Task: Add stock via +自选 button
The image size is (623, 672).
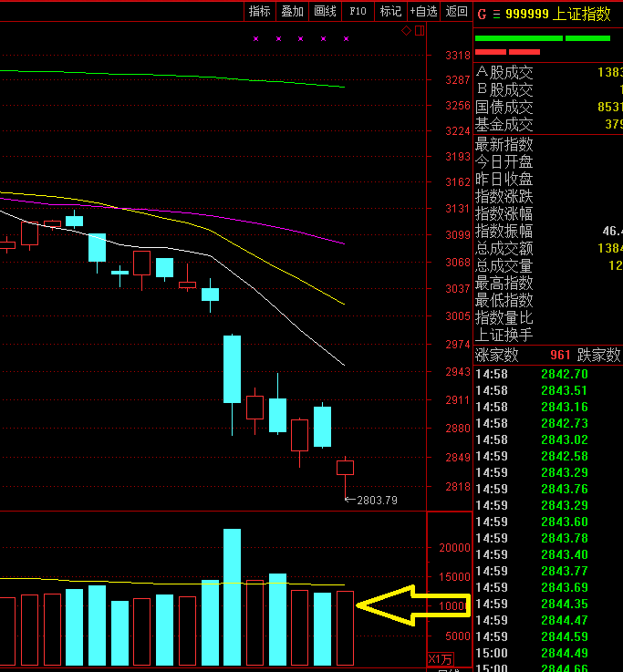Action: tap(423, 11)
